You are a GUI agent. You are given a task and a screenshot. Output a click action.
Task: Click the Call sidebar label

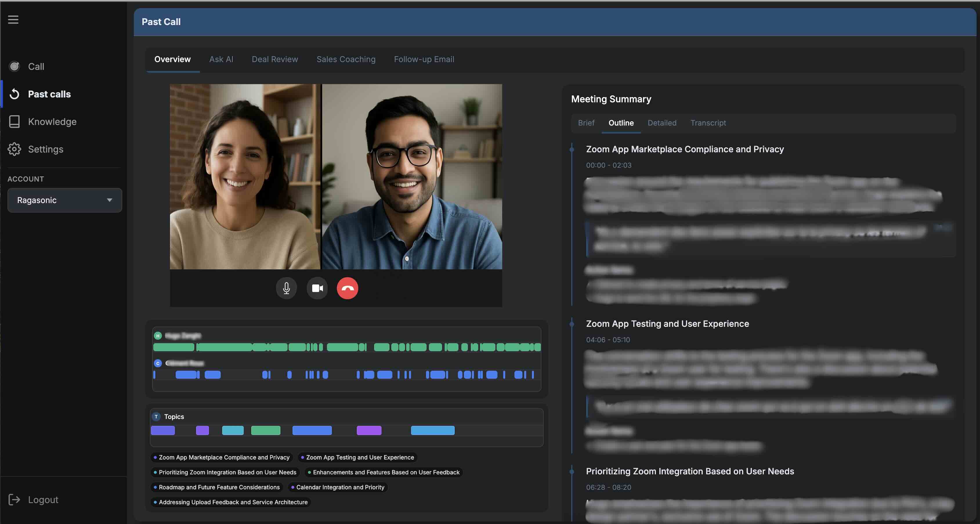(36, 67)
